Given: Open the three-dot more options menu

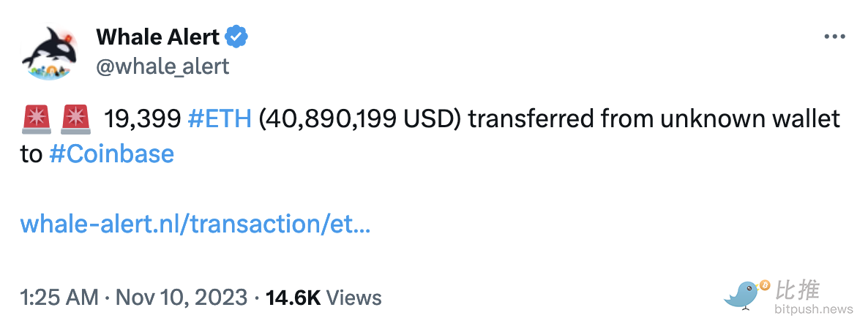Looking at the screenshot, I should point(835,37).
